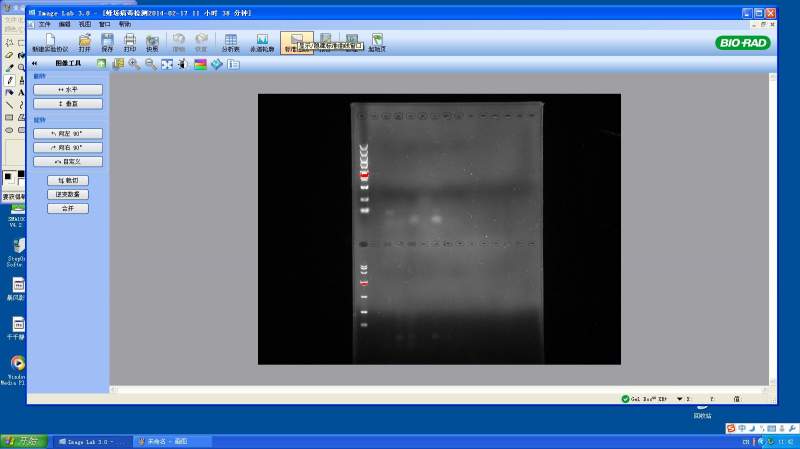Viewport: 800px width, 449px height.
Task: Click the CH language indicator in tray
Action: 746,442
